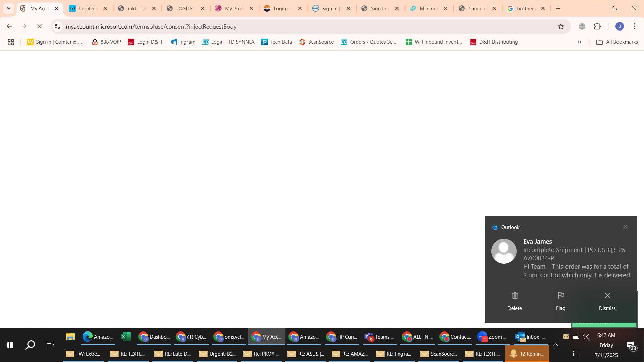Open Login - TD SYNNEX bookmark
The width and height of the screenshot is (644, 362).
coord(228,42)
